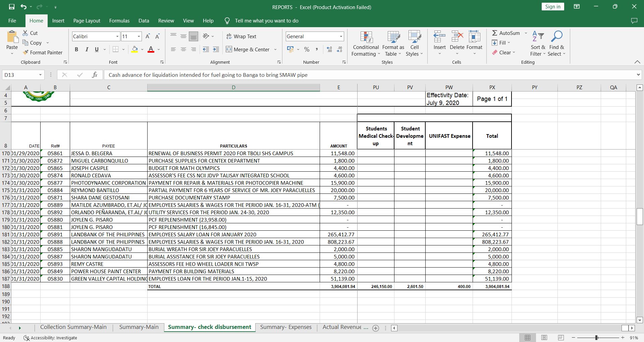Select column D header
The height and width of the screenshot is (342, 644).
pyautogui.click(x=233, y=87)
